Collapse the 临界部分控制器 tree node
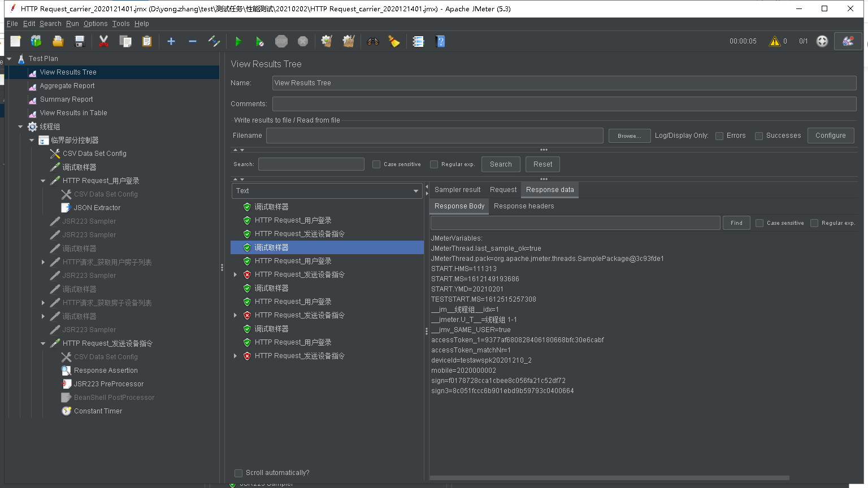This screenshot has height=488, width=868. click(x=32, y=140)
